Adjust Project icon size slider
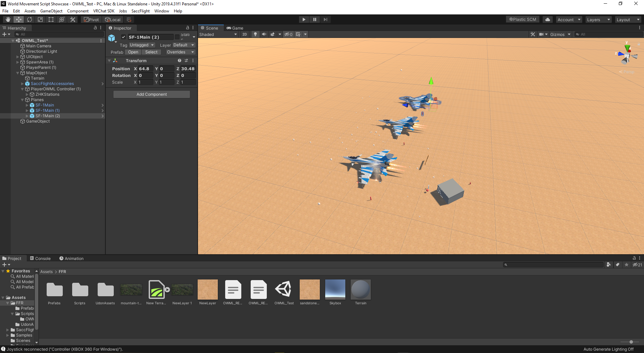This screenshot has height=353, width=644. pos(631,342)
